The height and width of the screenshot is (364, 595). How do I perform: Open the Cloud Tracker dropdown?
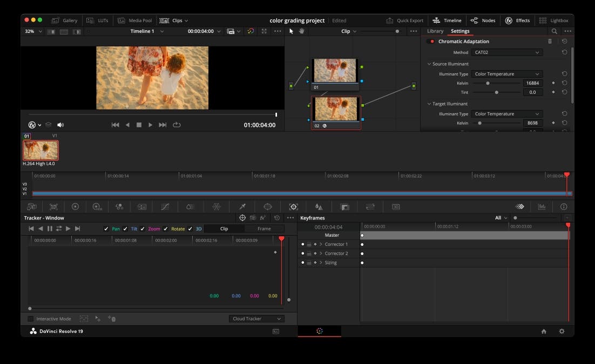tap(256, 318)
